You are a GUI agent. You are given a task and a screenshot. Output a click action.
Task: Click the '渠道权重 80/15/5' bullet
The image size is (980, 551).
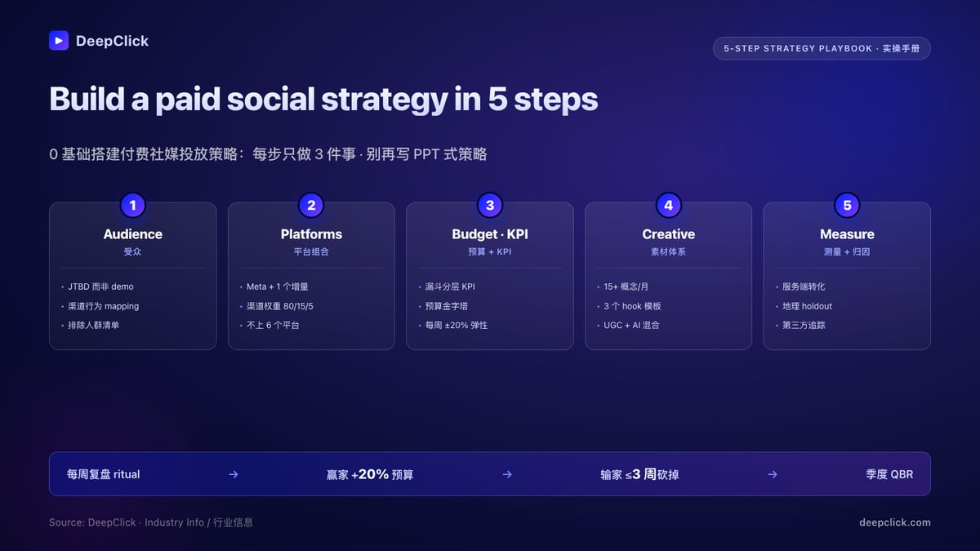click(279, 306)
